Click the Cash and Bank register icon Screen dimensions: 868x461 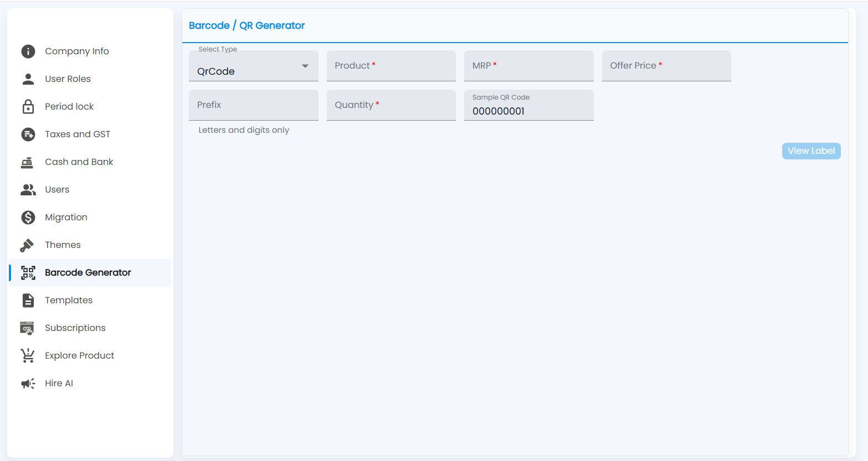(x=27, y=162)
